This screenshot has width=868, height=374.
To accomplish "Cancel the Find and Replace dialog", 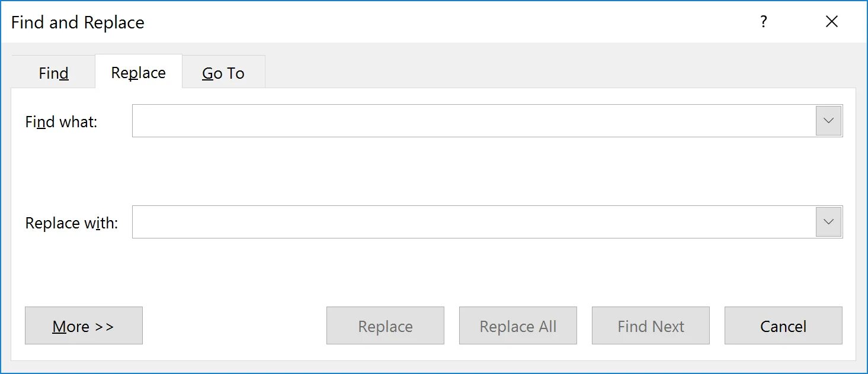I will pos(783,326).
